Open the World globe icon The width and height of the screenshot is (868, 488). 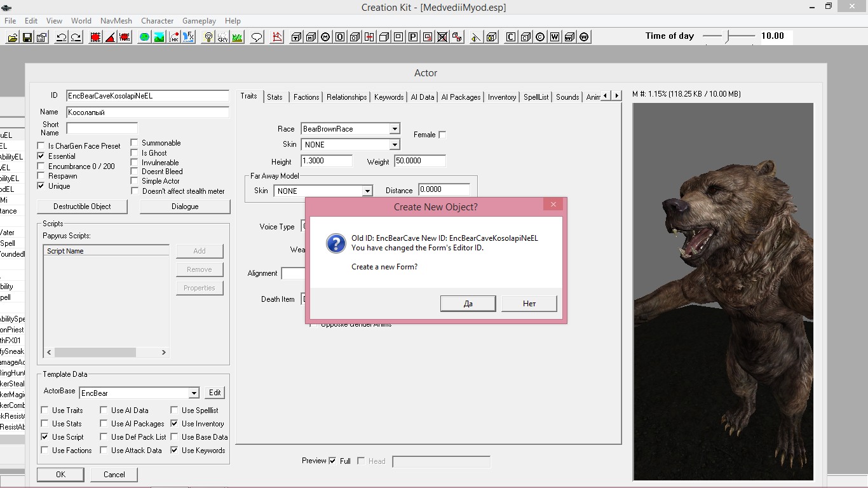click(x=145, y=37)
